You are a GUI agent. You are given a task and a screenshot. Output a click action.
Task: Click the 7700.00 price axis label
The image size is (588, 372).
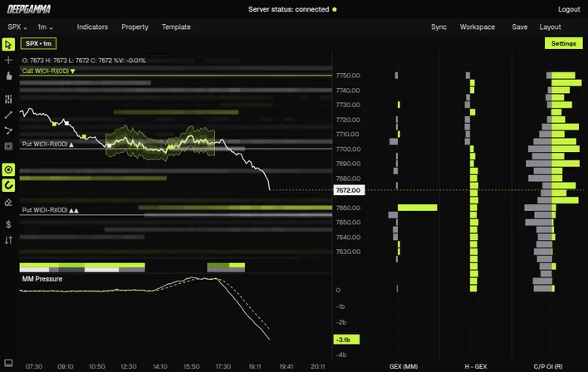click(348, 149)
